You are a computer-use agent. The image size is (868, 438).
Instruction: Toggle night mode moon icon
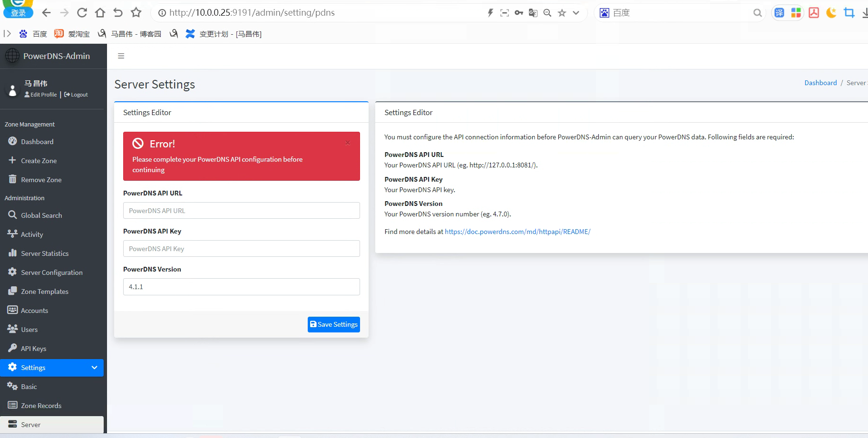[x=831, y=13]
